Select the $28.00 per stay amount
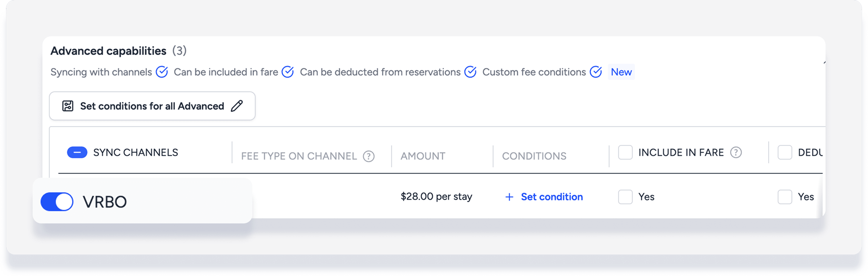Image resolution: width=868 pixels, height=276 pixels. point(436,197)
